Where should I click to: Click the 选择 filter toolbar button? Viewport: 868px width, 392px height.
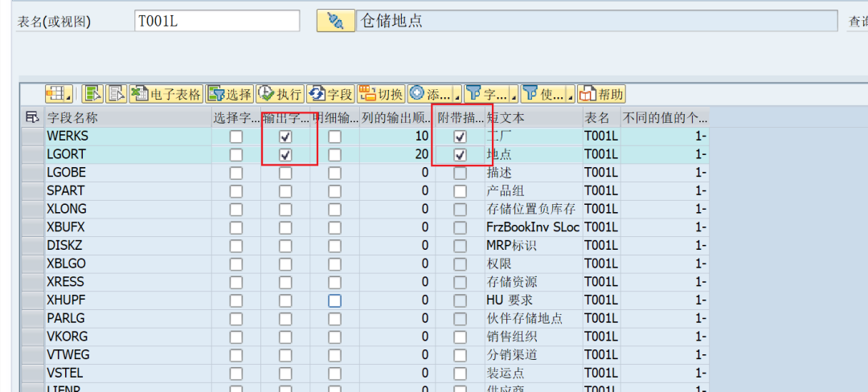(x=229, y=94)
